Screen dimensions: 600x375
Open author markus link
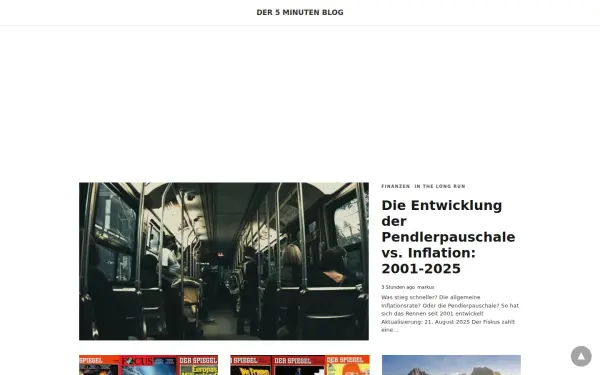click(x=426, y=287)
